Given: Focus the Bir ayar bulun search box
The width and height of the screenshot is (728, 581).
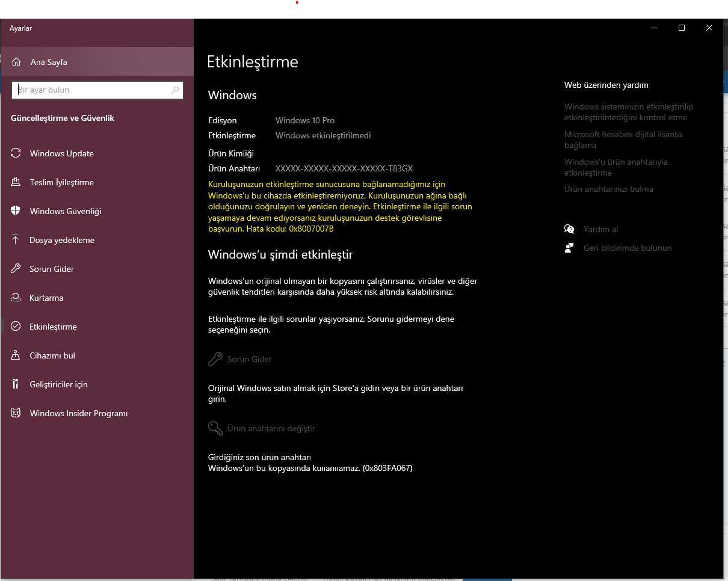Looking at the screenshot, I should click(x=97, y=90).
